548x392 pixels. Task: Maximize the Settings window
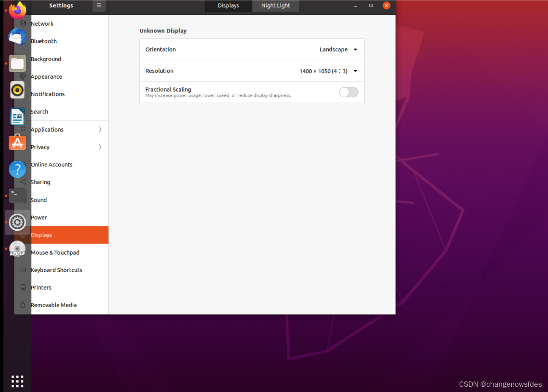371,6
